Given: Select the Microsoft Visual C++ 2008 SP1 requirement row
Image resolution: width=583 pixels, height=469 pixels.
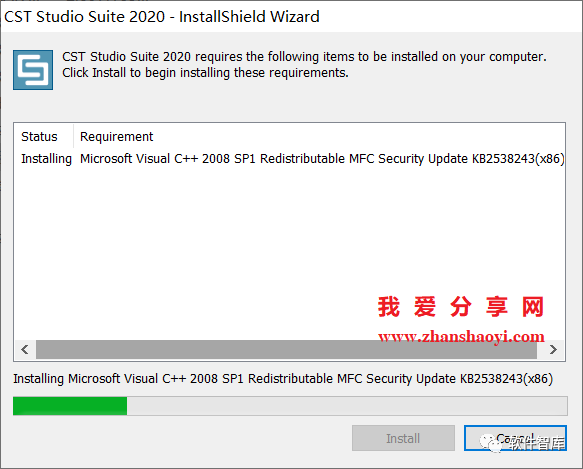Looking at the screenshot, I should [290, 159].
